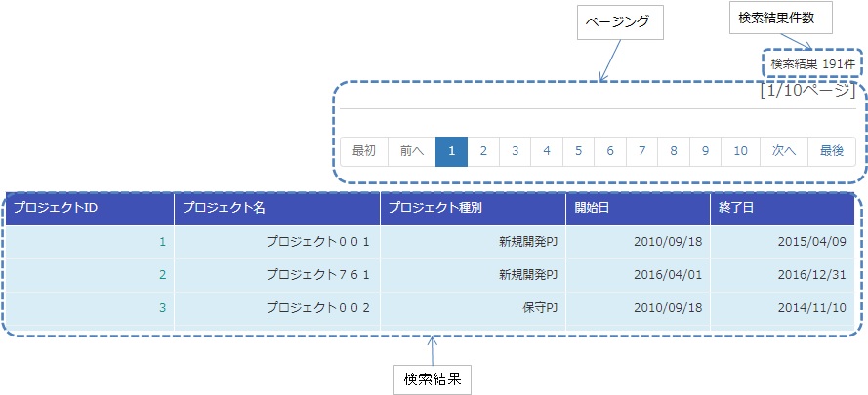The image size is (868, 395).
Task: Open page 5 of results
Action: (578, 151)
